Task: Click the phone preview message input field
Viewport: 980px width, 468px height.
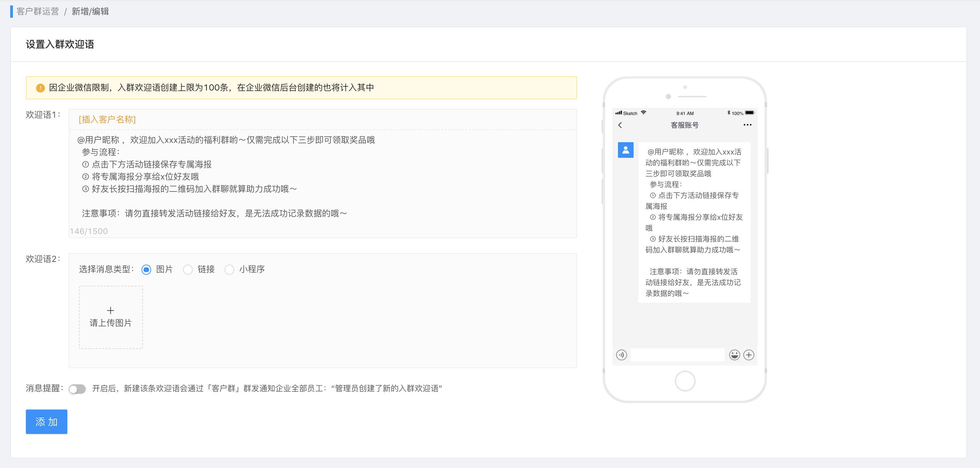Action: [677, 355]
